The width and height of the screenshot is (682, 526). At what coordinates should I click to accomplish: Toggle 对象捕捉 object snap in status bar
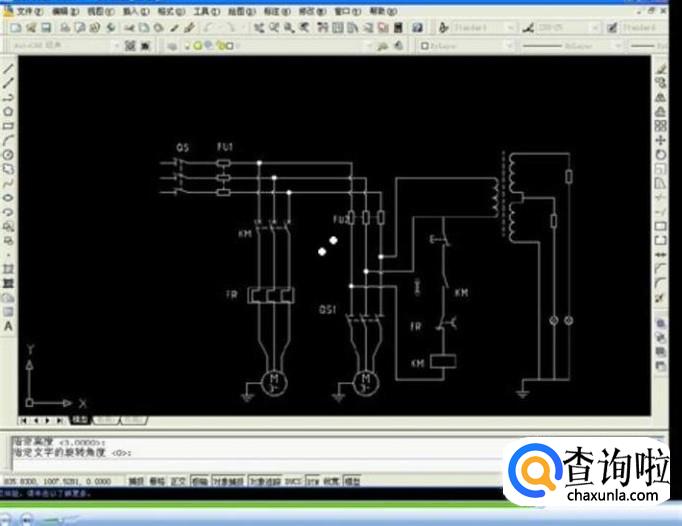(228, 481)
